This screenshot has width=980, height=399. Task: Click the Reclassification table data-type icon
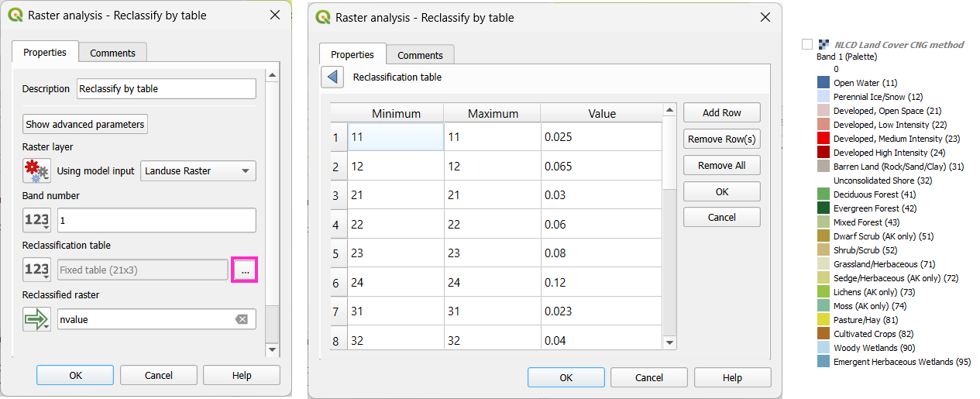pyautogui.click(x=36, y=270)
